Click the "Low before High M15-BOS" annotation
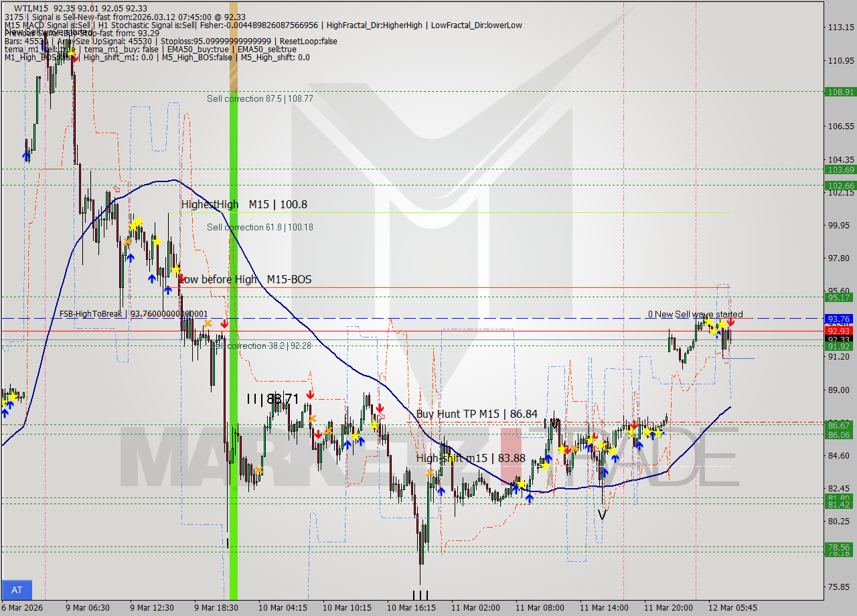This screenshot has height=616, width=857. [246, 279]
